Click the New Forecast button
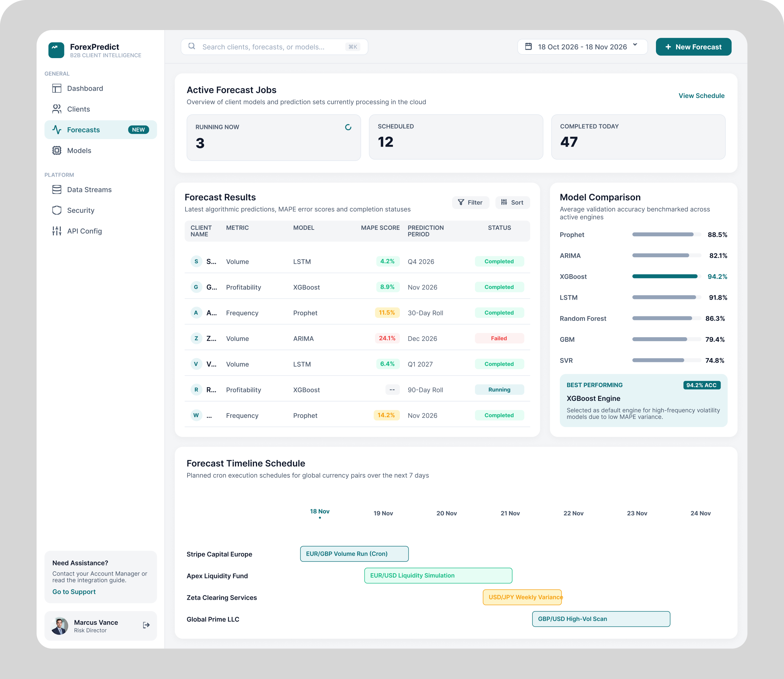The image size is (784, 679). tap(694, 47)
